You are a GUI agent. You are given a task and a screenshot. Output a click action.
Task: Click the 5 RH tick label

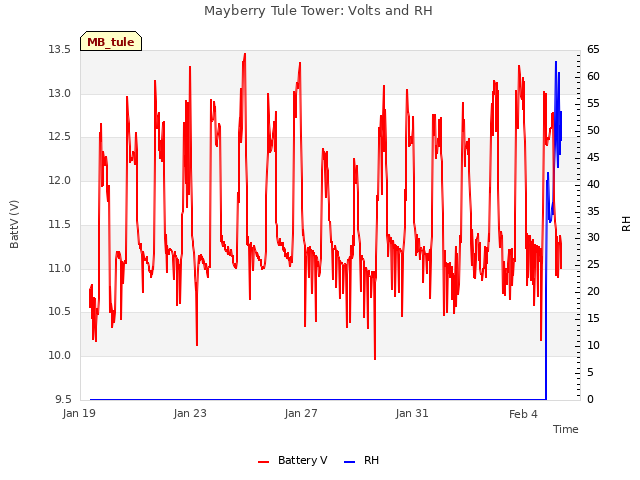[x=590, y=372]
